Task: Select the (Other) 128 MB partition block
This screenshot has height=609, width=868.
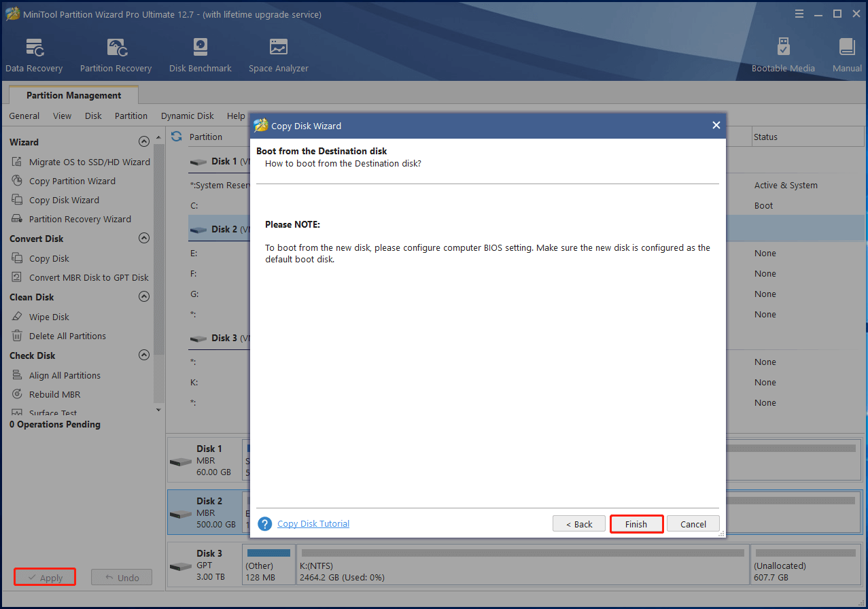Action: [x=268, y=565]
